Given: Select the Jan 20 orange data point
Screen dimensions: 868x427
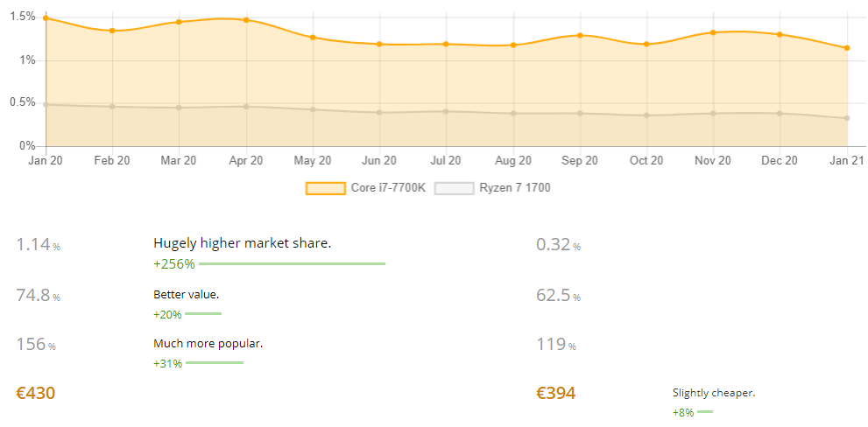Looking at the screenshot, I should (x=46, y=18).
